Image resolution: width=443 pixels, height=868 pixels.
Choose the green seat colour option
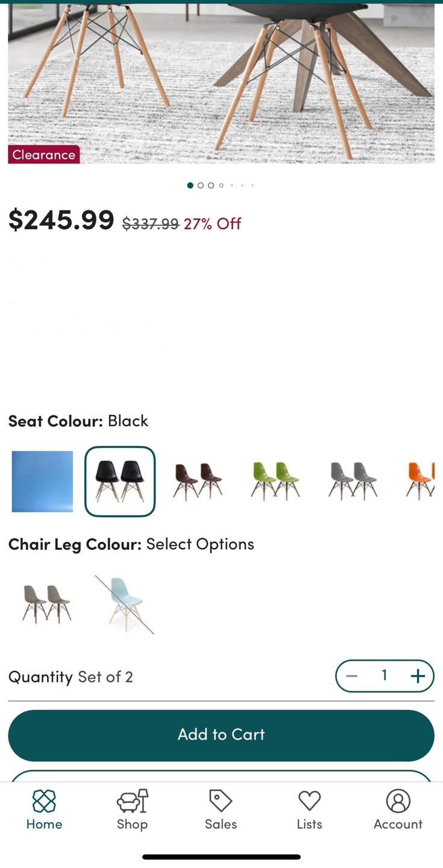[275, 482]
